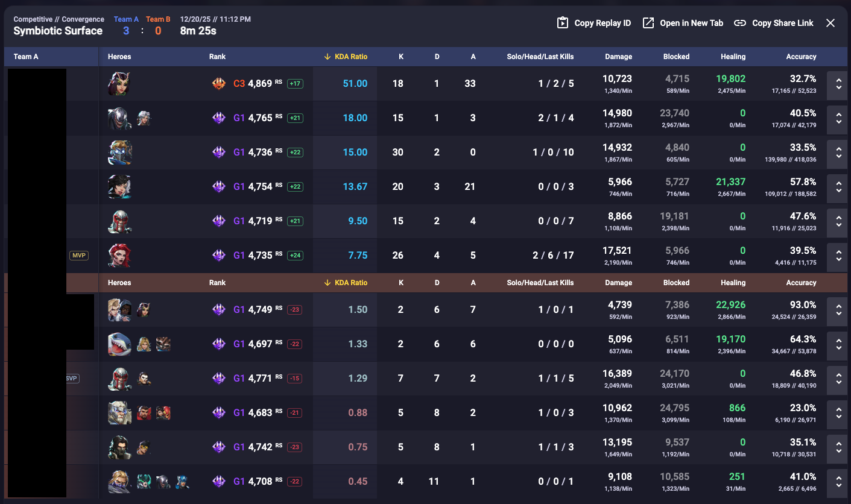Click the 24,795 blocked value
The width and height of the screenshot is (851, 504).
pyautogui.click(x=675, y=408)
